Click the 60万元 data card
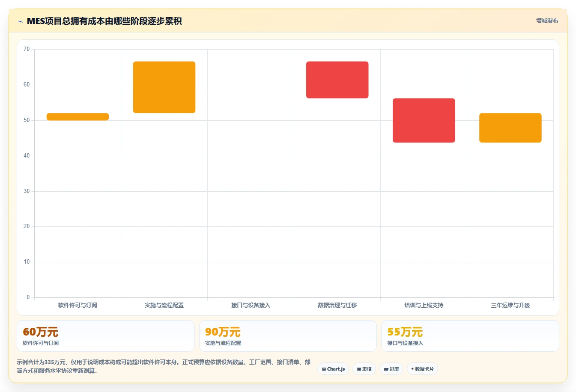Screen dimensions: 576x392 (x=106, y=336)
